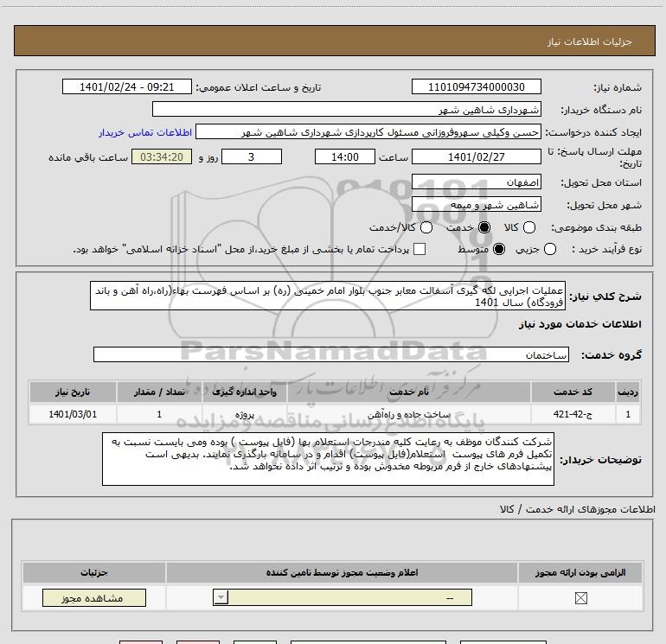This screenshot has width=666, height=644.
Task: Click the days remaining field showing 3
Action: click(252, 156)
